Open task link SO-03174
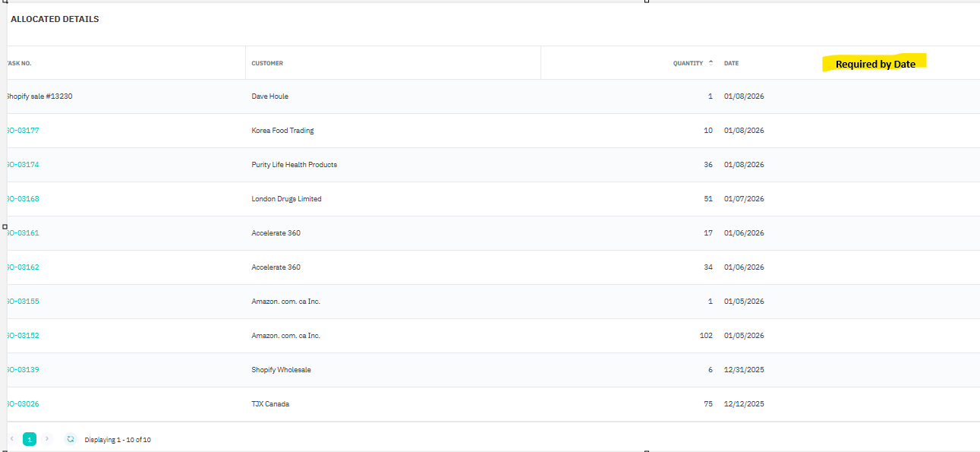This screenshot has width=980, height=452. click(x=23, y=165)
